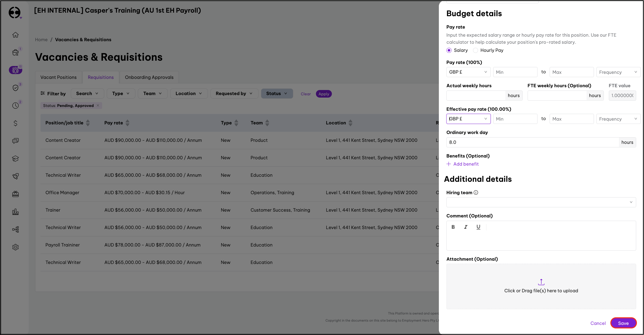
Task: Switch to the Vacant Positions tab
Action: coord(58,77)
